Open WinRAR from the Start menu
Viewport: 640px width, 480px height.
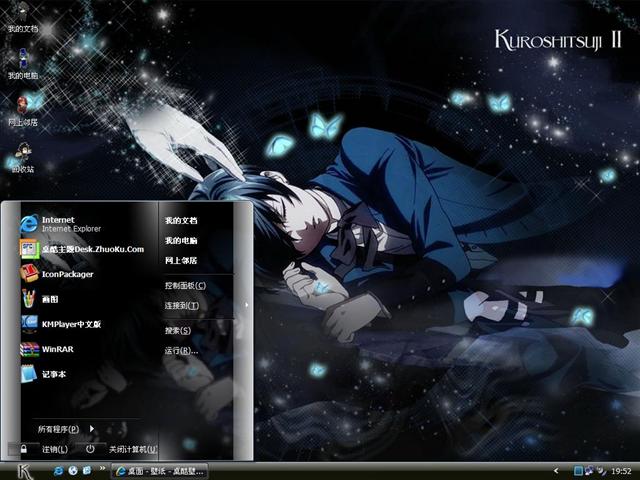(47, 349)
